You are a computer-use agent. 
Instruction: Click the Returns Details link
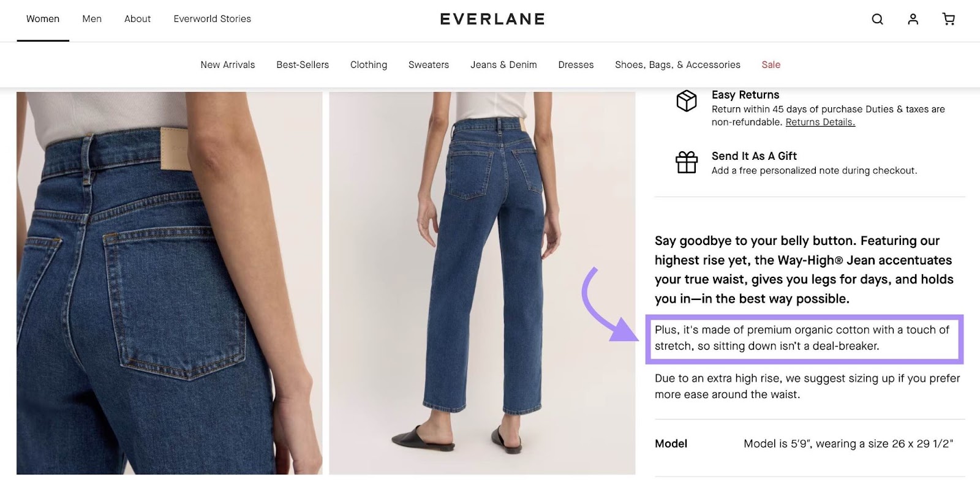(x=820, y=122)
